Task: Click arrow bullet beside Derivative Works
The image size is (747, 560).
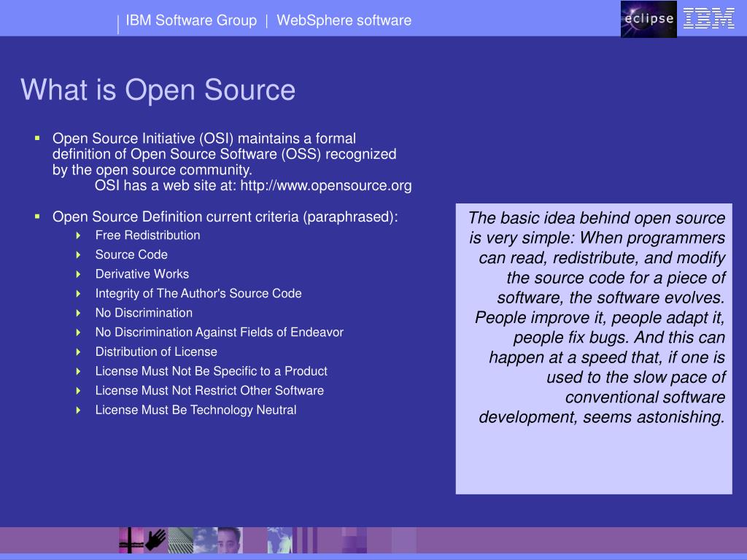Action: (x=79, y=274)
